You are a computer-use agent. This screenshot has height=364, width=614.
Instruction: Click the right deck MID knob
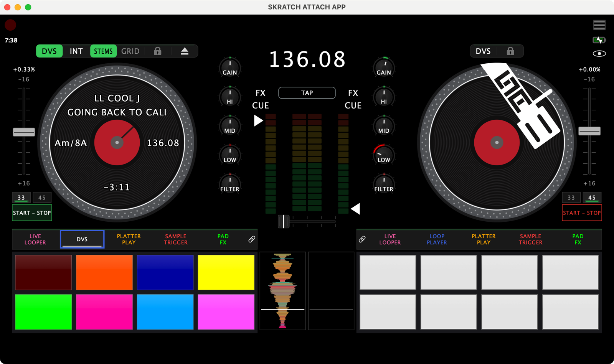pyautogui.click(x=384, y=125)
